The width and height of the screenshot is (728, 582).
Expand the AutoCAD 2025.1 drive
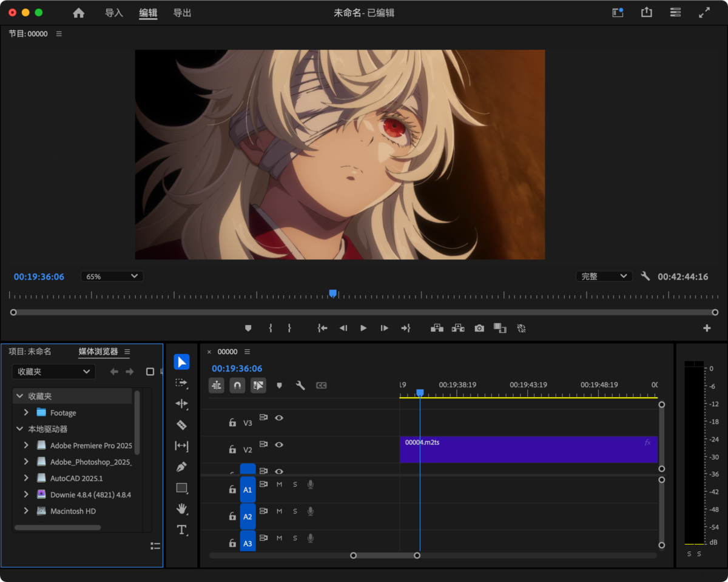(26, 478)
